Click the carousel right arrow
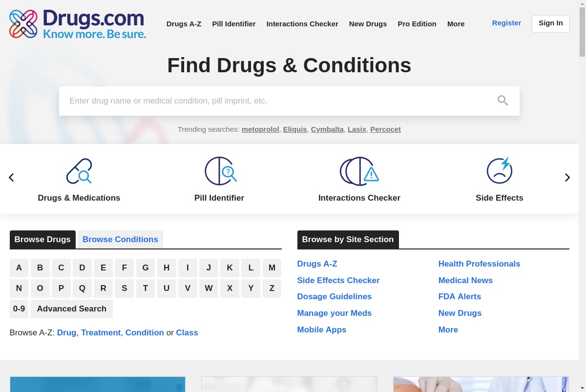Screen dimensions: 586x392 (x=567, y=178)
